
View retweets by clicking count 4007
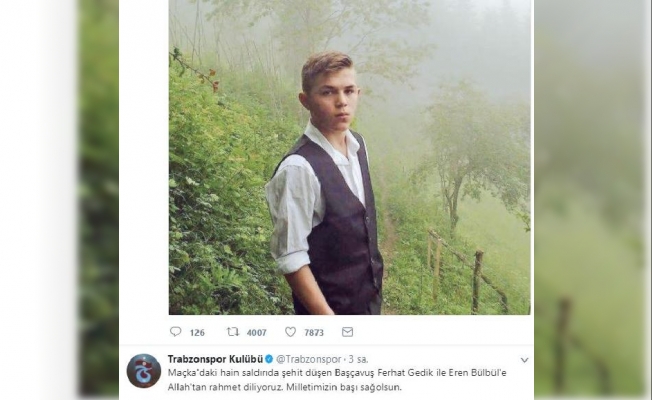(256, 332)
